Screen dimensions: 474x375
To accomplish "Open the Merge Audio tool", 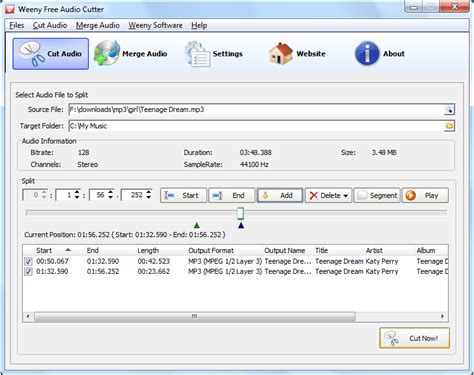I will [x=131, y=54].
